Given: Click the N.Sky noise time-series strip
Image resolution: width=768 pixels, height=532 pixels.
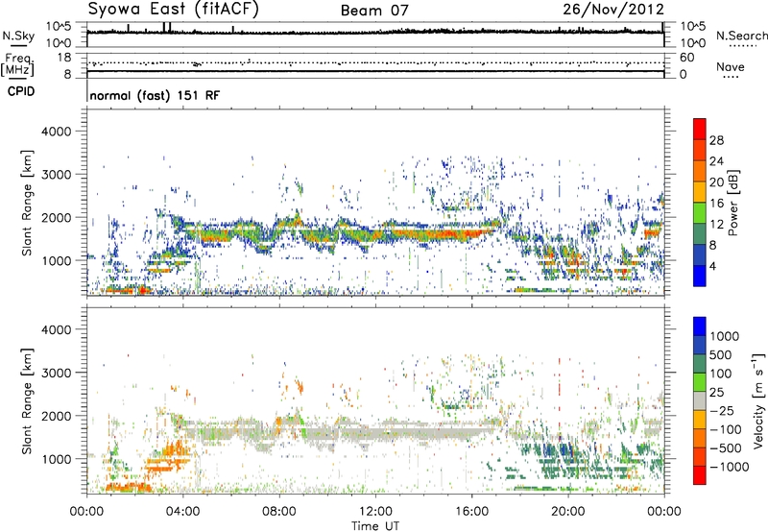Looking at the screenshot, I should tap(375, 35).
